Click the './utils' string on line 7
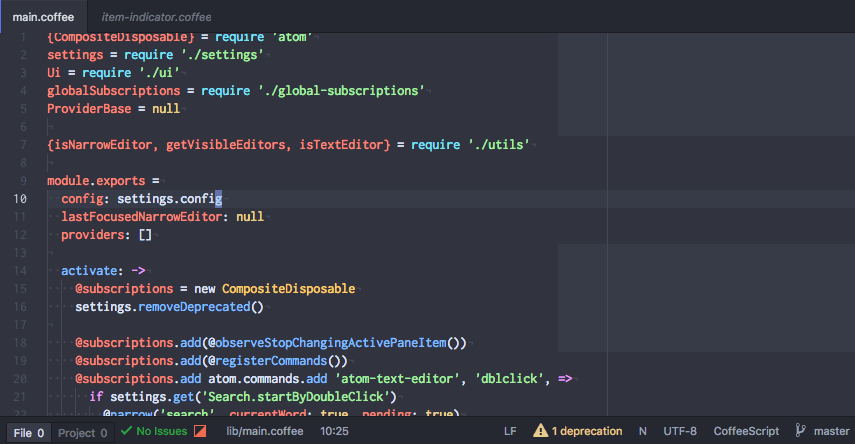The width and height of the screenshot is (855, 444). click(x=498, y=145)
